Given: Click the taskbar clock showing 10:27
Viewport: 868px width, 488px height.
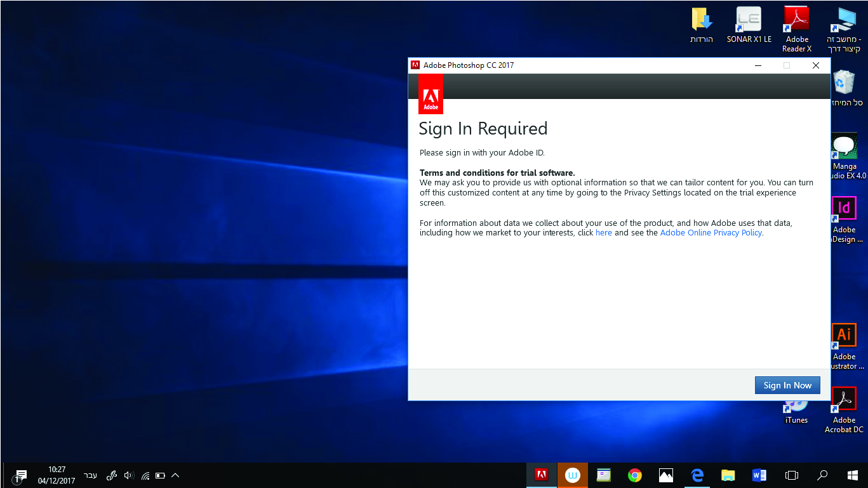Looking at the screenshot, I should 57,475.
